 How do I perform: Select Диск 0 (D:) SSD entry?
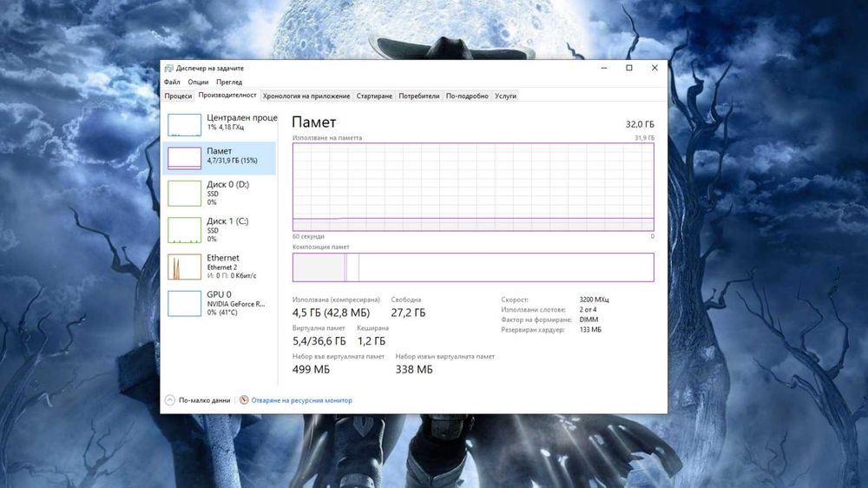pyautogui.click(x=220, y=194)
